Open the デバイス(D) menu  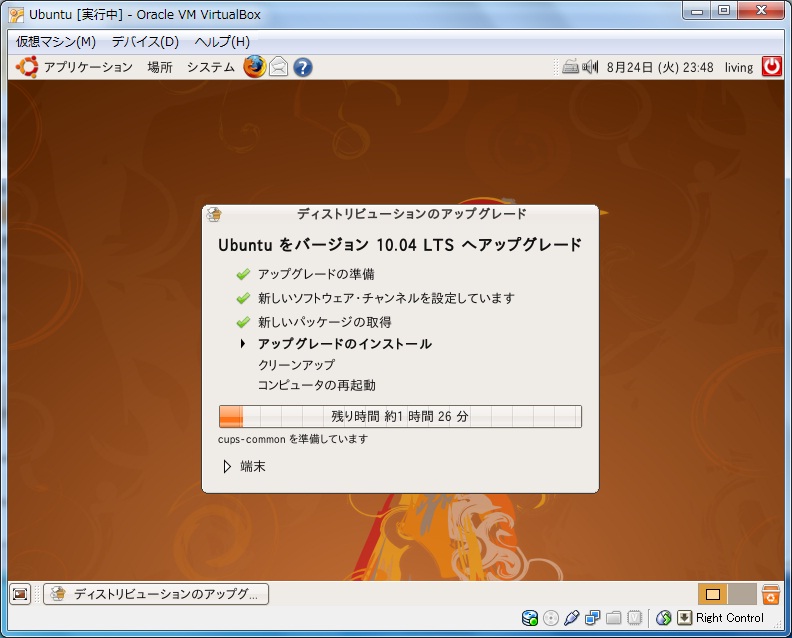145,41
